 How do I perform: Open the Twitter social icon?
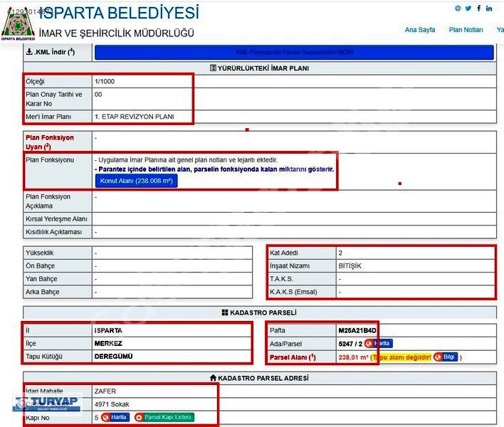(468, 9)
